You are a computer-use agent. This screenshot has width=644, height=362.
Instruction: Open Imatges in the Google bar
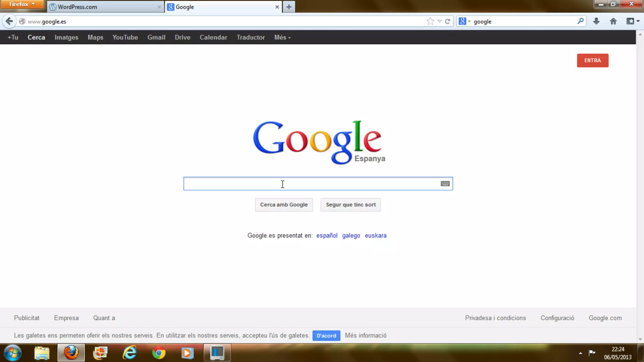tap(66, 37)
